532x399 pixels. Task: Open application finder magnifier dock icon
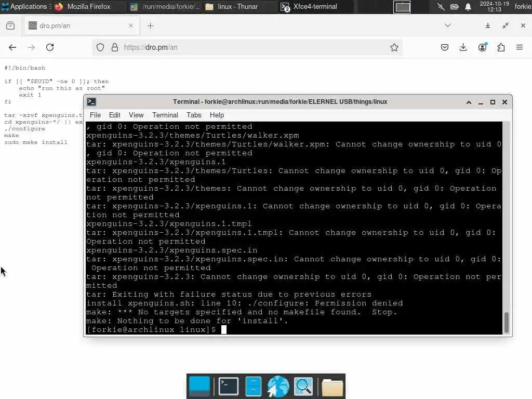[x=303, y=386]
